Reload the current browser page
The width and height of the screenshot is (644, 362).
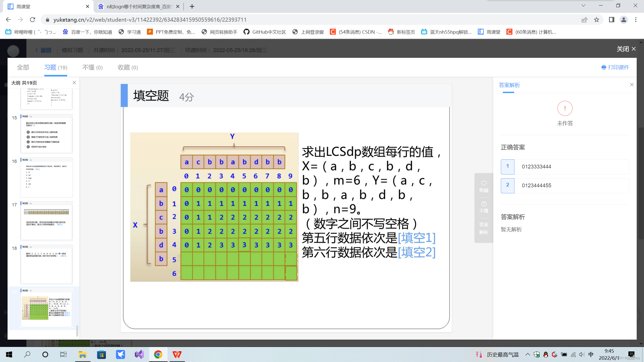click(32, 20)
